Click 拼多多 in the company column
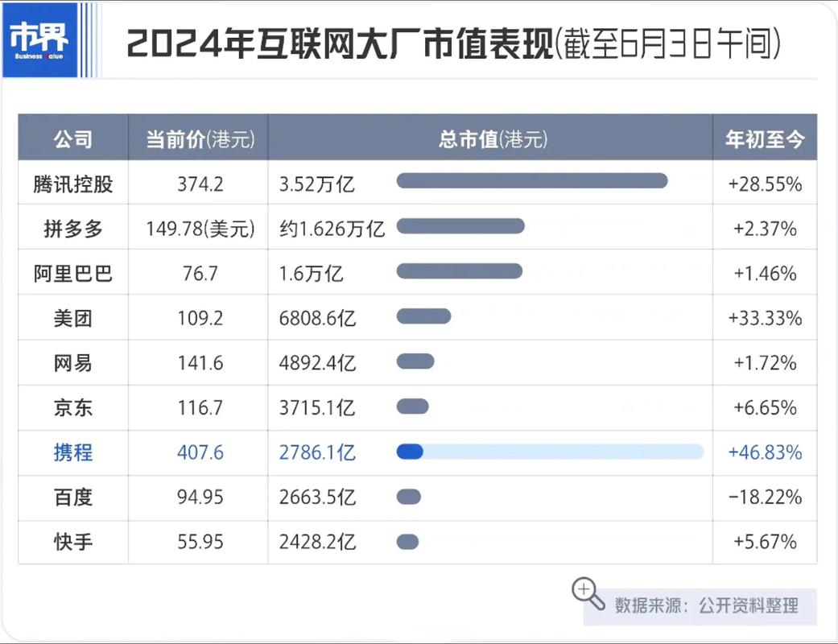The width and height of the screenshot is (838, 644). pos(72,229)
